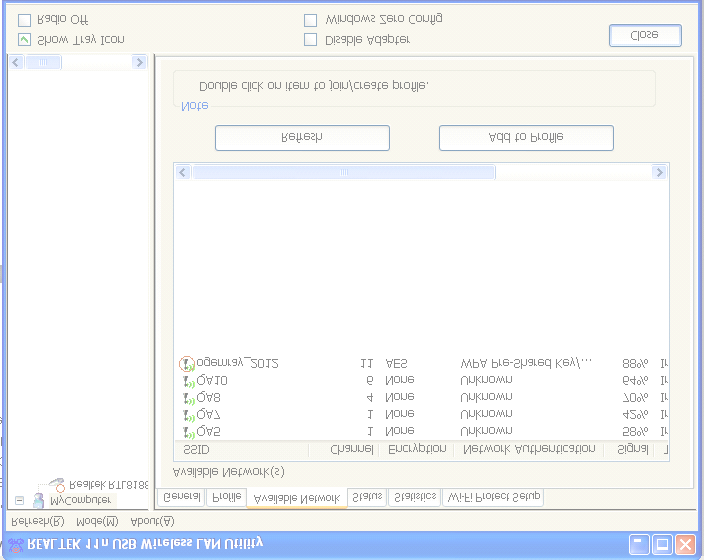This screenshot has width=704, height=560.
Task: Switch to the Profile tab
Action: point(227,497)
